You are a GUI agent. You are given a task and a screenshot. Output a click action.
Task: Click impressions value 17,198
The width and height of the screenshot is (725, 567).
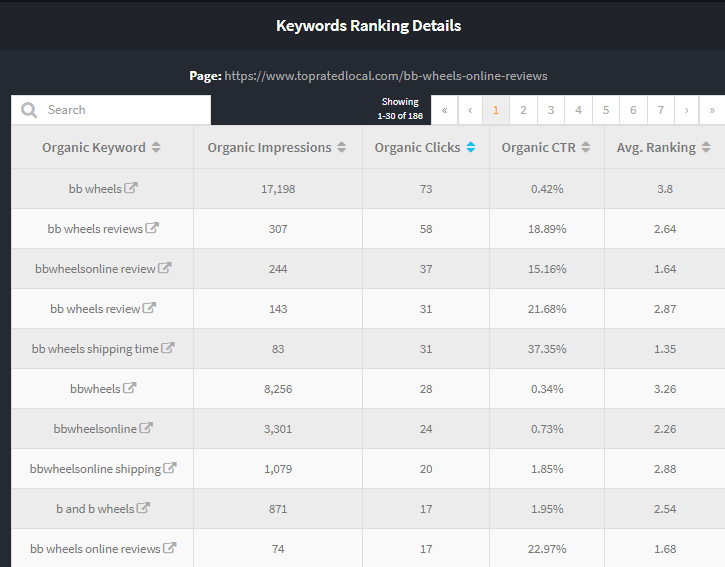point(278,189)
